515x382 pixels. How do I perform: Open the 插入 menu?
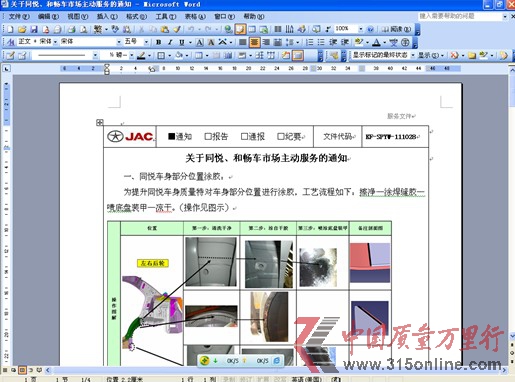tap(107, 16)
